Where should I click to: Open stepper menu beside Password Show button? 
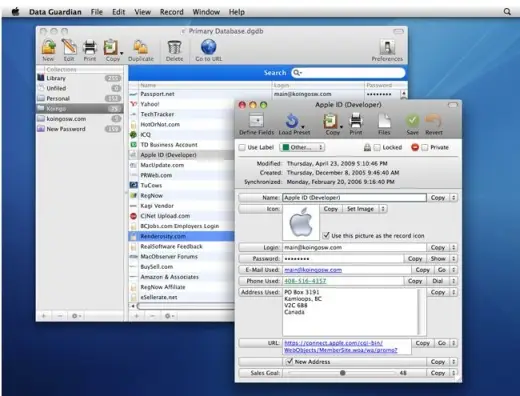[x=453, y=259]
